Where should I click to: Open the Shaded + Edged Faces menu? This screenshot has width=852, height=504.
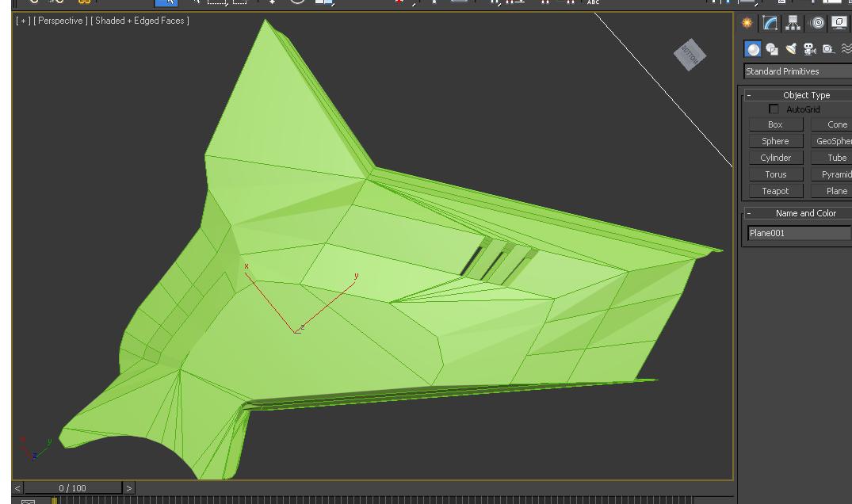coord(140,21)
